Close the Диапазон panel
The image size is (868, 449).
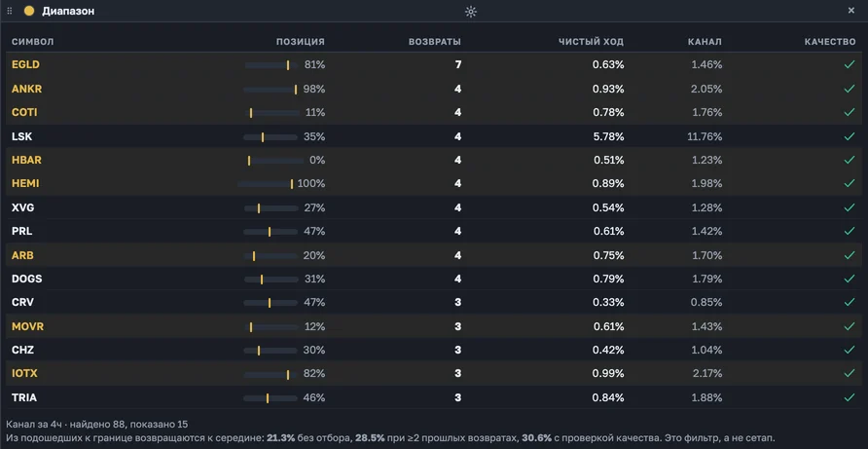pos(851,11)
